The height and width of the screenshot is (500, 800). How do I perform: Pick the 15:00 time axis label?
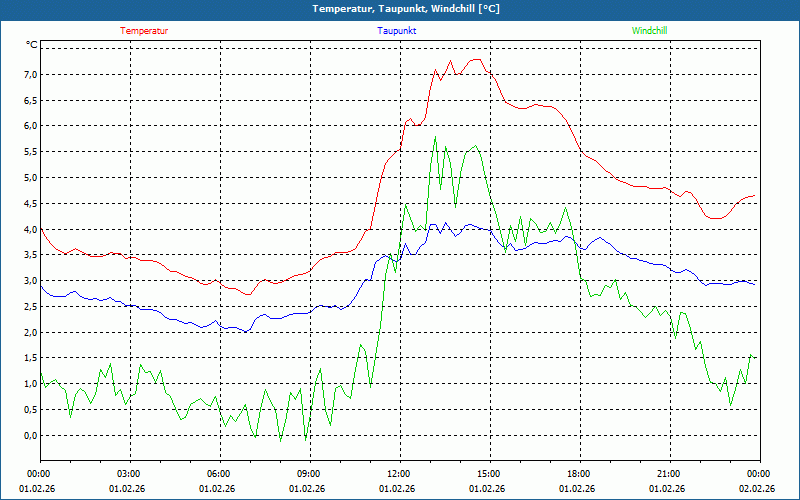tap(488, 474)
